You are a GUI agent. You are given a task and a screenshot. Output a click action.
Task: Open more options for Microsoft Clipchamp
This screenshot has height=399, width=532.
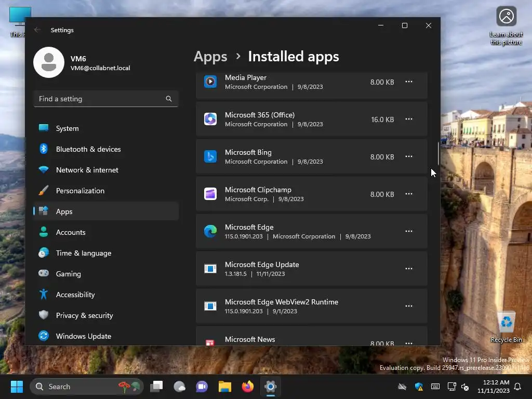(409, 194)
